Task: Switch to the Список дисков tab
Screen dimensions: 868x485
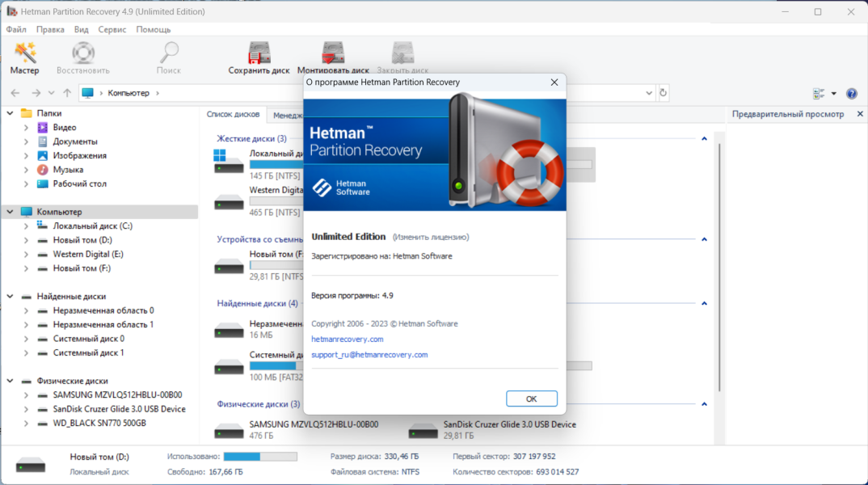Action: pos(233,114)
